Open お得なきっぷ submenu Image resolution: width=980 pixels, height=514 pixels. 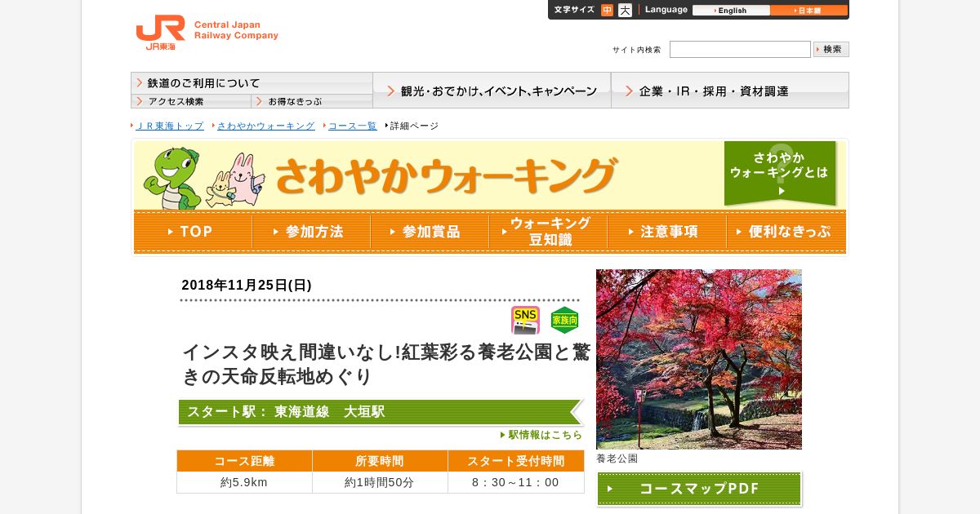(312, 101)
